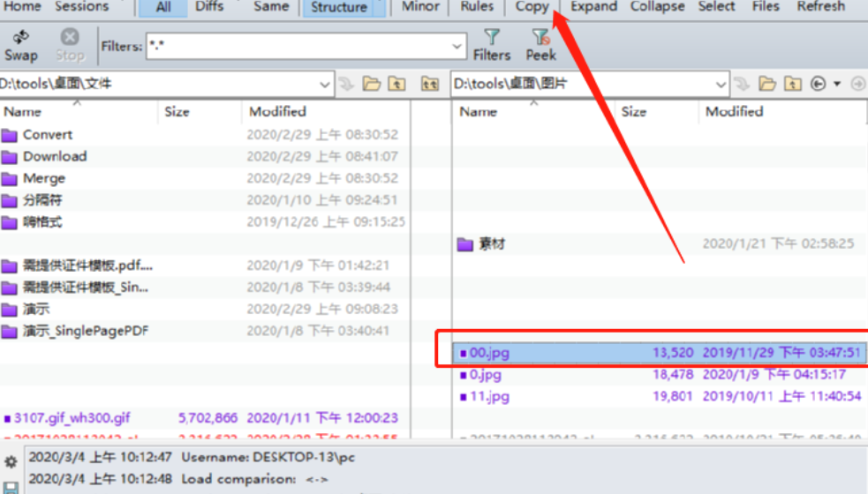868x494 pixels.
Task: Click the Select button
Action: (x=716, y=7)
